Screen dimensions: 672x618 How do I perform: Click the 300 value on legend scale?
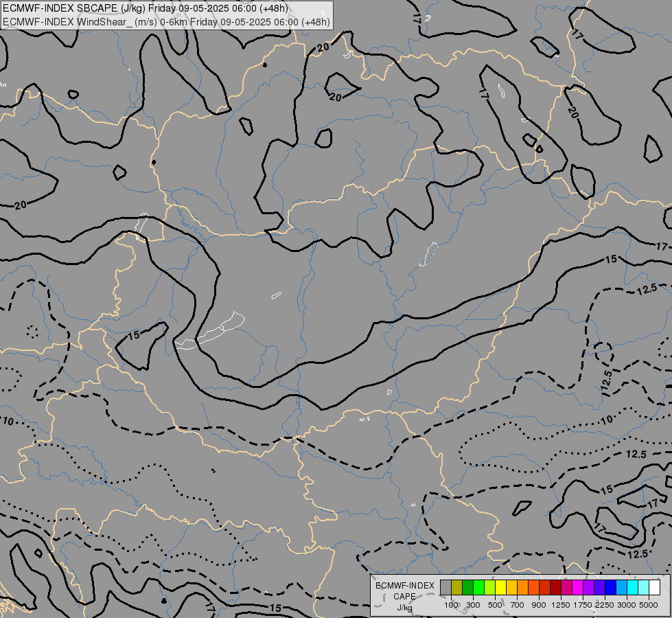pos(473,605)
